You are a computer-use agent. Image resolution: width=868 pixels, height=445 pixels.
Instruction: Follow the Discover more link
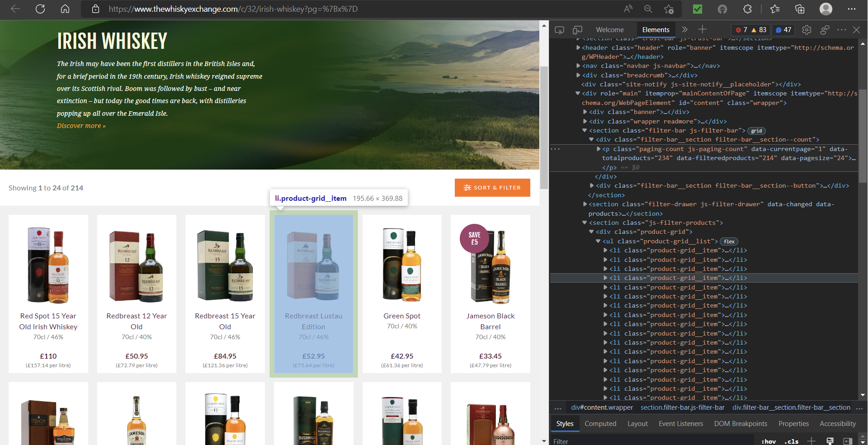pyautogui.click(x=81, y=126)
